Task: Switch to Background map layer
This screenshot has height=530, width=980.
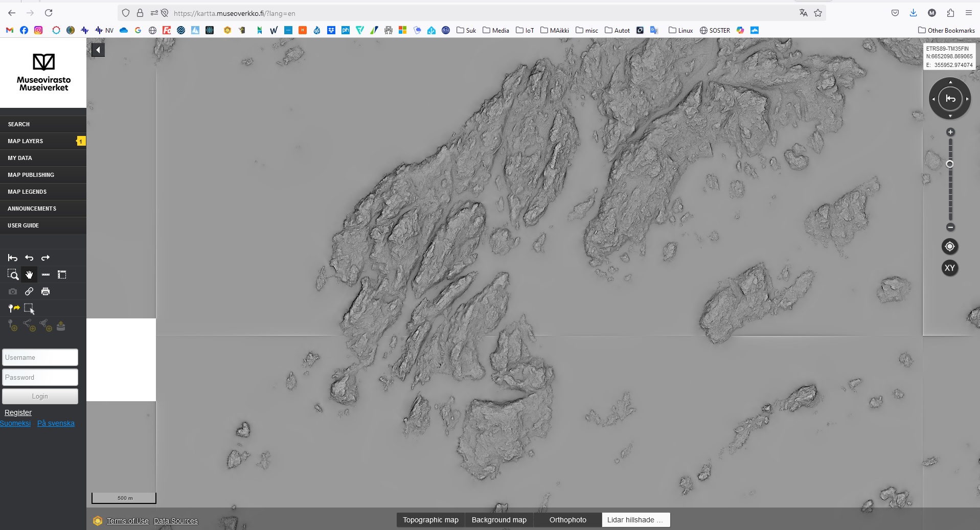Action: coord(499,520)
